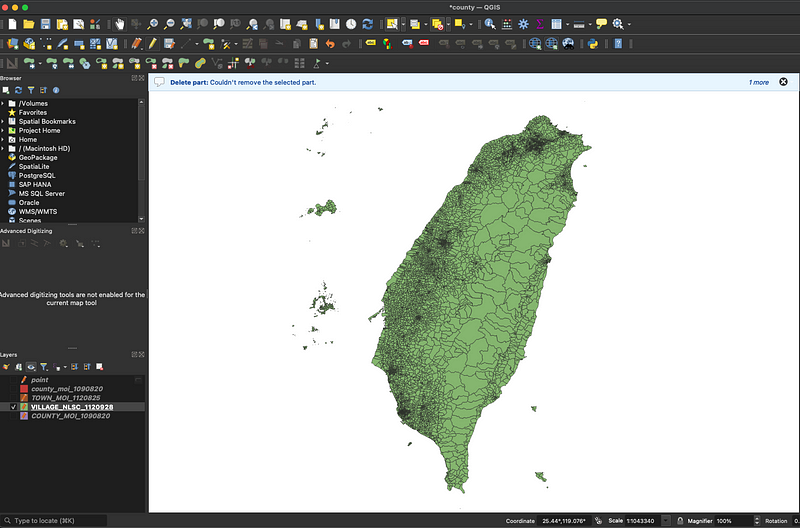The width and height of the screenshot is (800, 528).
Task: Open Project folder icon in toolbar
Action: 28,23
